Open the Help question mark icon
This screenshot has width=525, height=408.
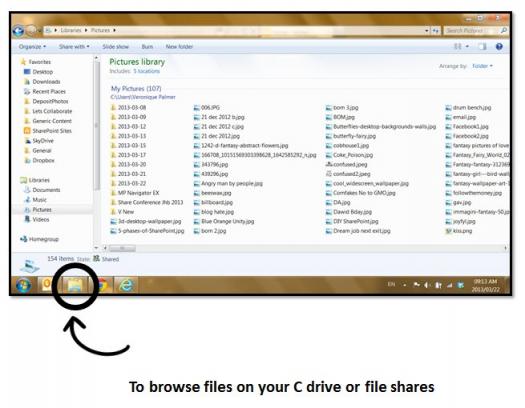pyautogui.click(x=499, y=47)
